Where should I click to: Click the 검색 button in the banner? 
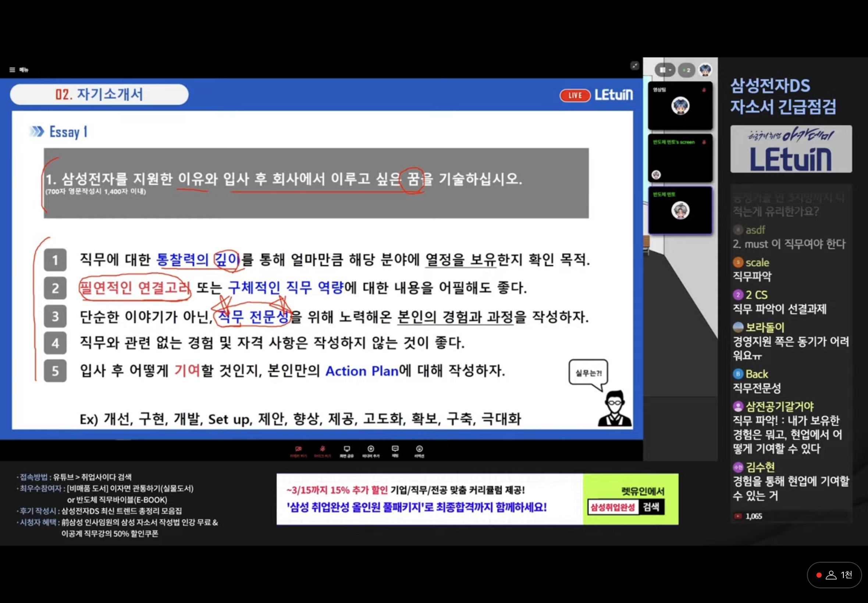click(x=651, y=507)
